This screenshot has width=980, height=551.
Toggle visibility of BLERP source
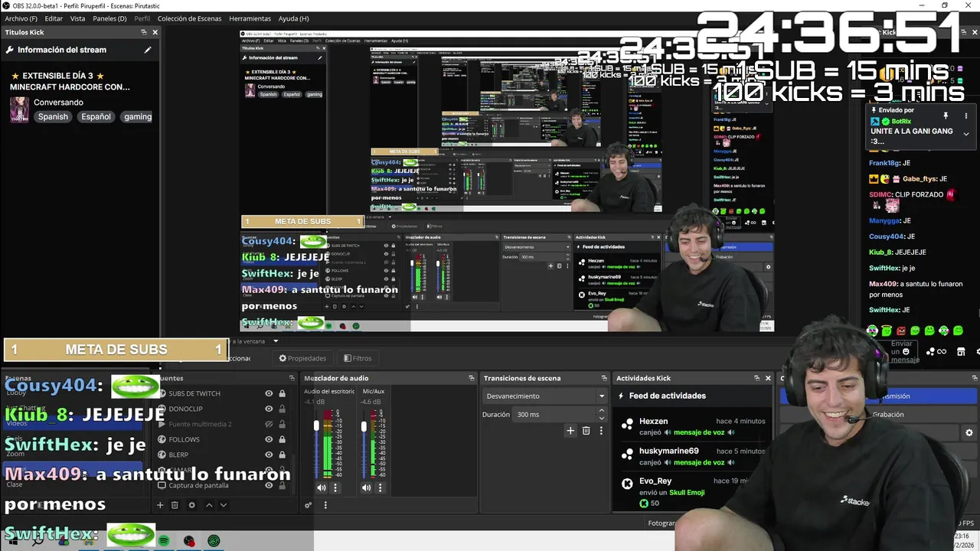[269, 455]
